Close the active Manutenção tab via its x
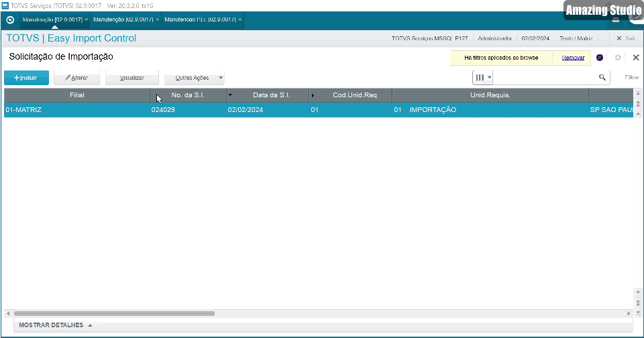Screen dimensions: 644x338 [87, 19]
